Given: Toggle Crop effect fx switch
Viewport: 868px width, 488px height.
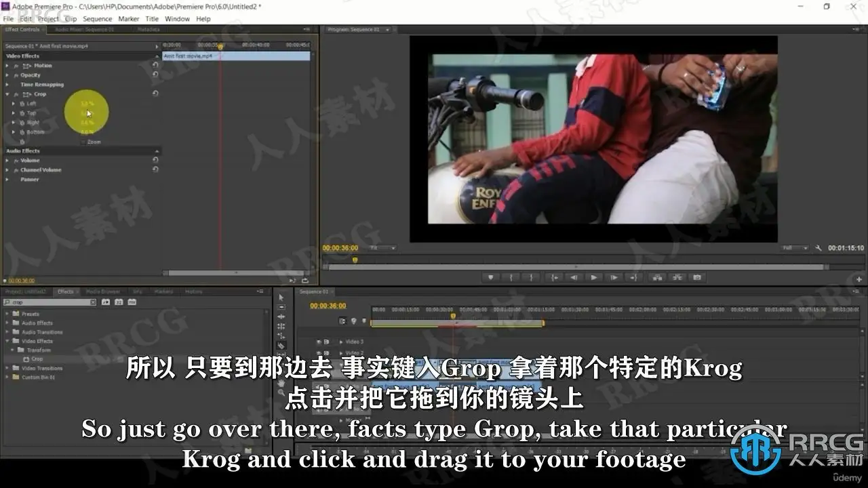Looking at the screenshot, I should 16,94.
